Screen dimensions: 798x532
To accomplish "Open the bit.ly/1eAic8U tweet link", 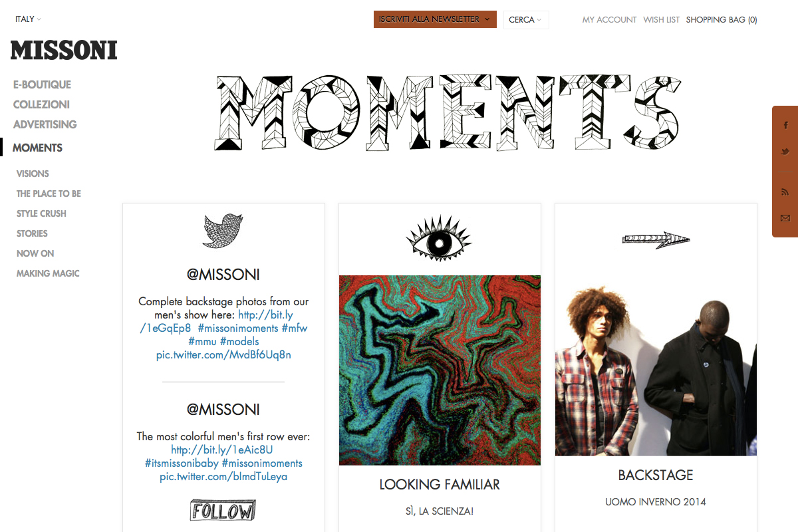I will click(222, 450).
